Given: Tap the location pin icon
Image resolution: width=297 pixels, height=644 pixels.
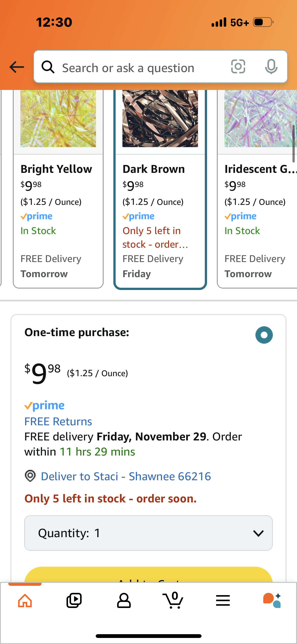Looking at the screenshot, I should coord(30,476).
